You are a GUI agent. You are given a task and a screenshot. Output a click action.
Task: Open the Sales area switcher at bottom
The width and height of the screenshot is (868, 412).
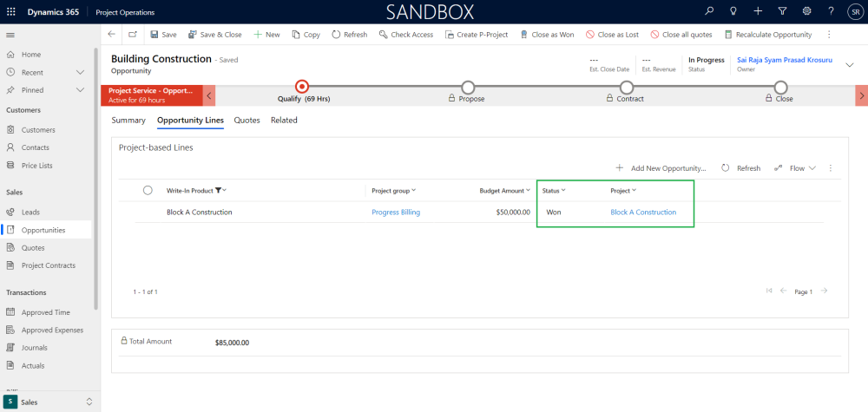pyautogui.click(x=49, y=402)
